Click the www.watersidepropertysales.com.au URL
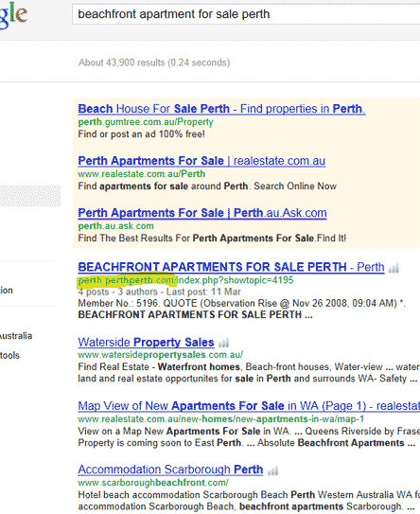This screenshot has height=514, width=420. coord(160,355)
